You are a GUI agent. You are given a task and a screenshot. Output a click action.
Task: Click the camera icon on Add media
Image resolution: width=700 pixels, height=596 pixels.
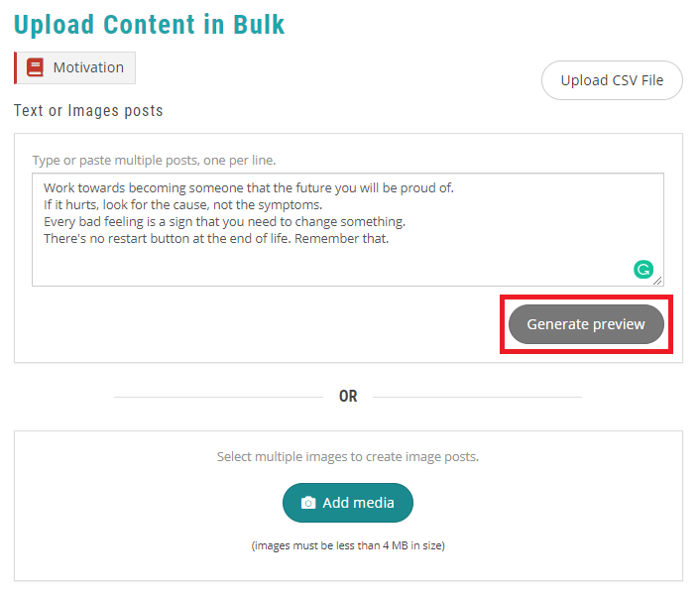[x=308, y=503]
